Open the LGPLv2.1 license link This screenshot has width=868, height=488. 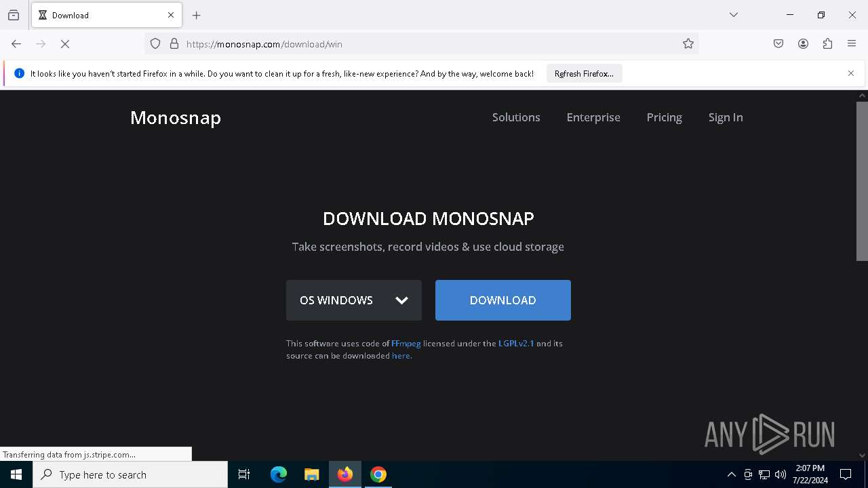point(516,344)
